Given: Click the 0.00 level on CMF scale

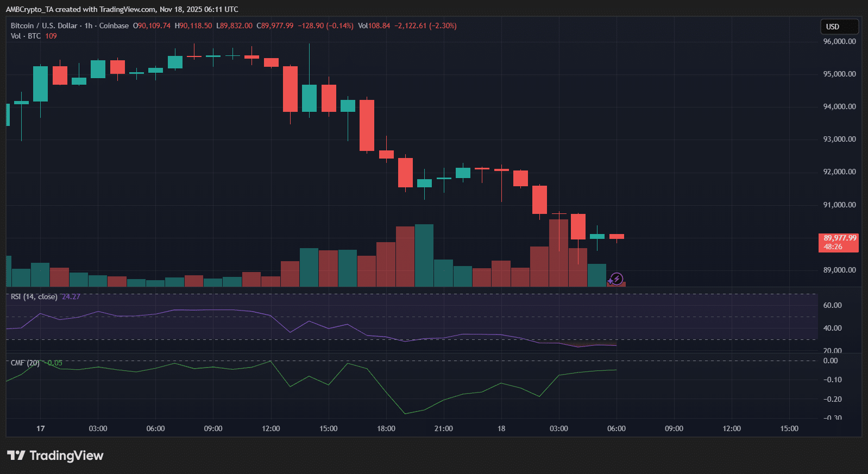Looking at the screenshot, I should click(831, 361).
